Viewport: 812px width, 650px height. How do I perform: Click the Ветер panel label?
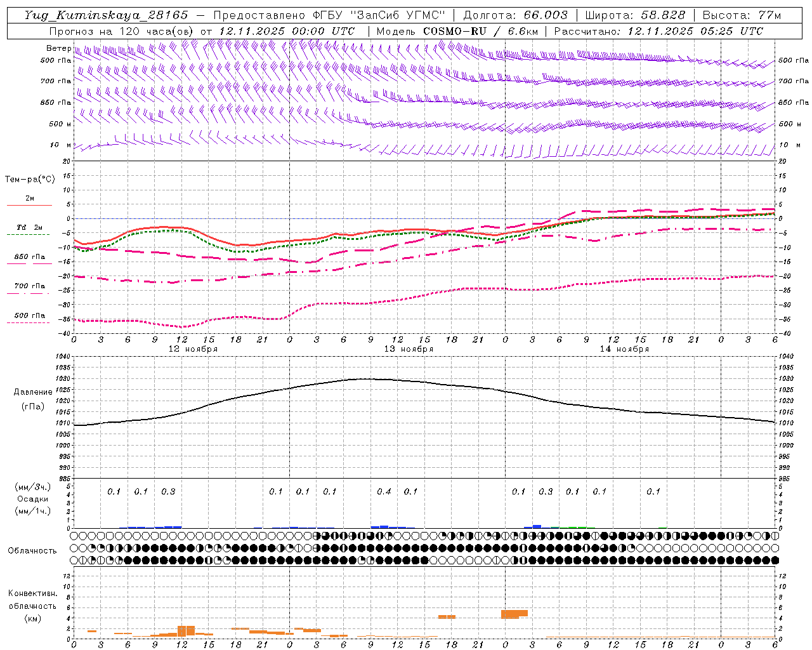(x=58, y=48)
